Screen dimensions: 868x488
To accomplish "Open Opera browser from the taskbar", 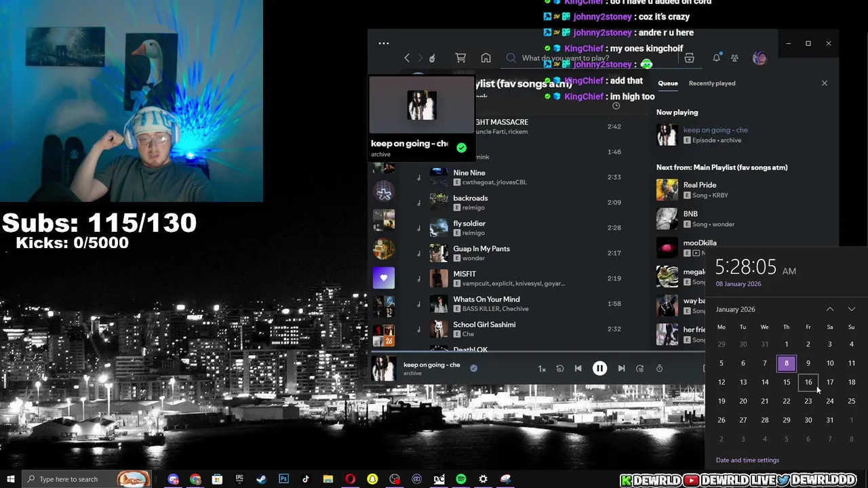I will [350, 479].
